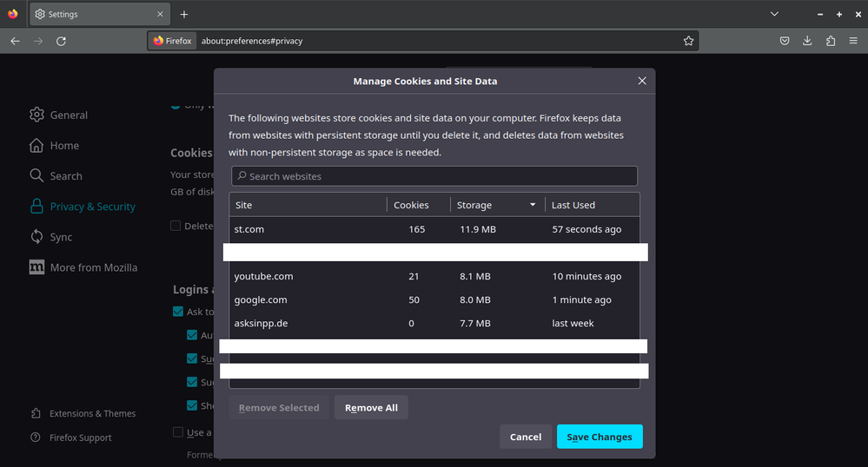This screenshot has height=467, width=868.
Task: Select the Settings tab
Action: 100,15
